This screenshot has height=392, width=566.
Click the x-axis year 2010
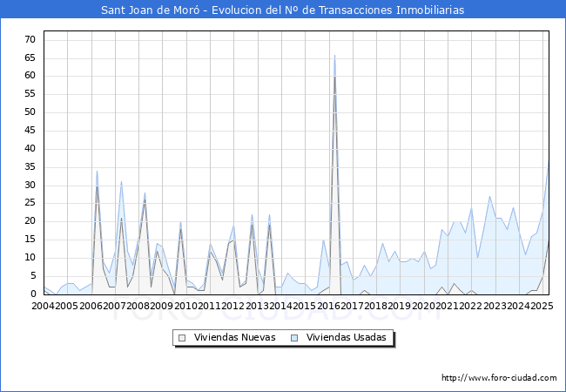185,306
